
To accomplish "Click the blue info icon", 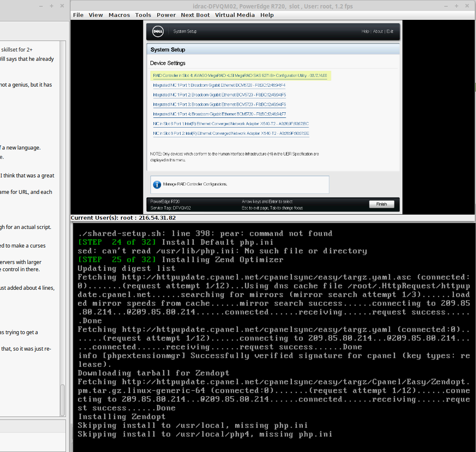I will [157, 185].
